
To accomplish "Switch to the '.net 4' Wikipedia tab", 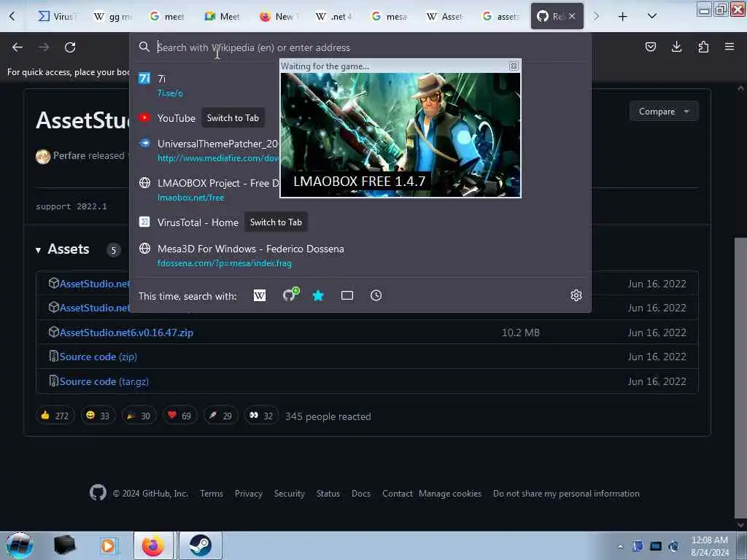I will coord(333,17).
